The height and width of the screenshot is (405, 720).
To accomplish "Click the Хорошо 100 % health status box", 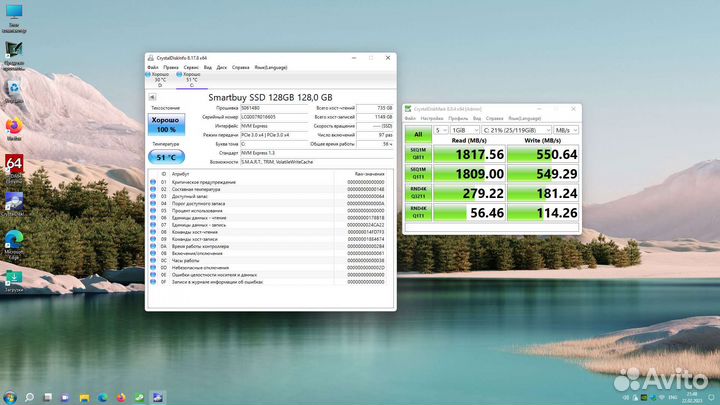I will (x=166, y=124).
